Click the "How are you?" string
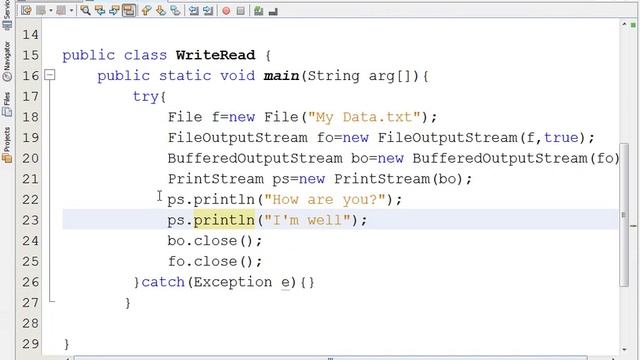Viewport: 640px width, 360px height. (x=325, y=200)
